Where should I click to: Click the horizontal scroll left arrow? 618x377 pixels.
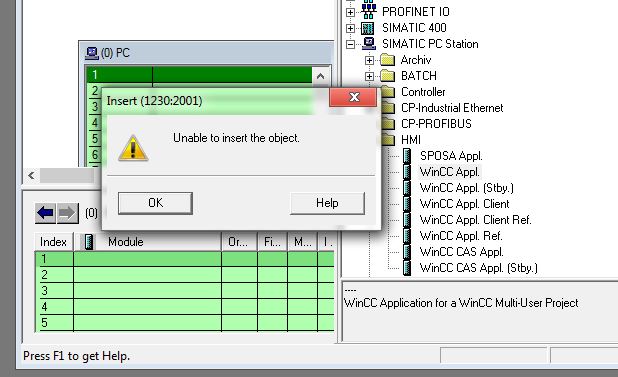coord(32,175)
